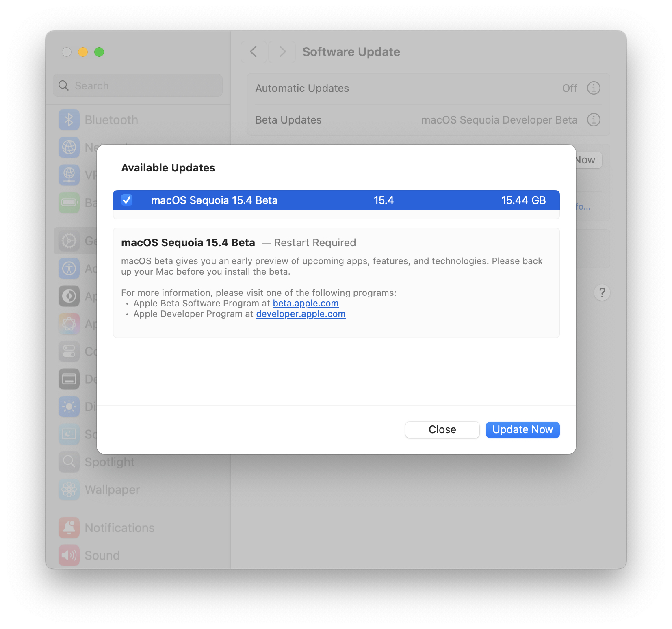
Task: Open Displays settings
Action: (x=69, y=406)
